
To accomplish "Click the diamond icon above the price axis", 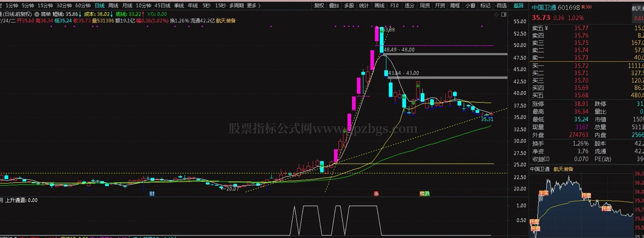I will [496, 14].
